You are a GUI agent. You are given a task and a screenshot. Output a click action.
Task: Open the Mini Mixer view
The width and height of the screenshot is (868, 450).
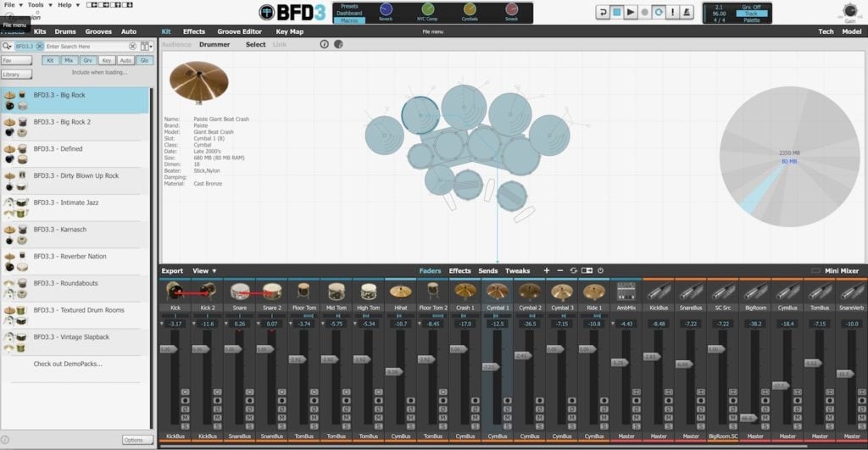pyautogui.click(x=842, y=270)
